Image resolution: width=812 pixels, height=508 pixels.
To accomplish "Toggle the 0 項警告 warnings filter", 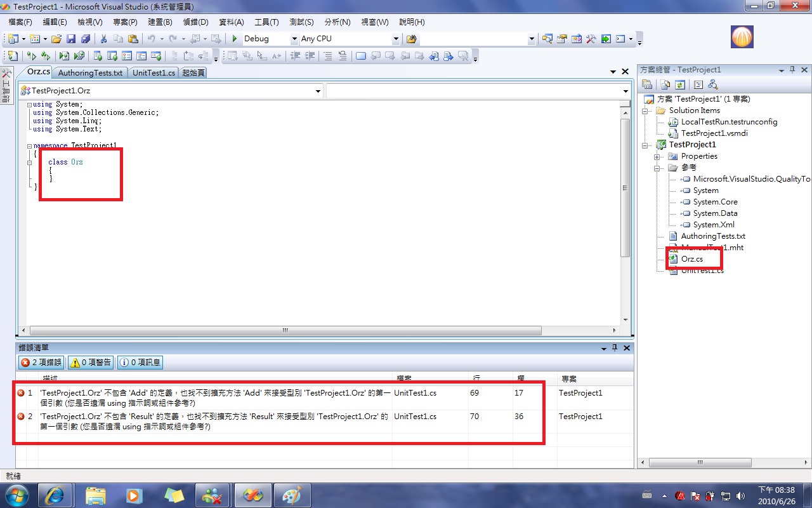I will (x=91, y=363).
